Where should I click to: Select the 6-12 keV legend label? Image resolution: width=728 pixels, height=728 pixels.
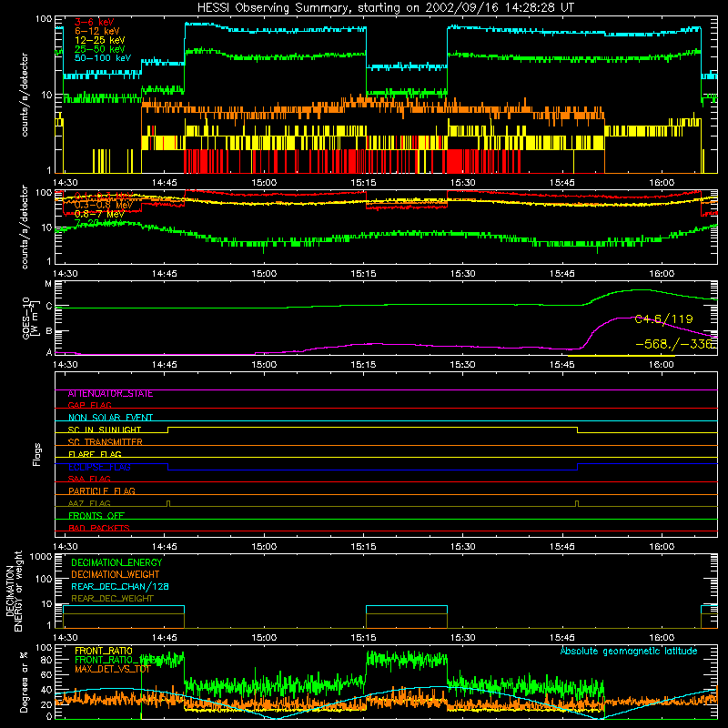97,31
